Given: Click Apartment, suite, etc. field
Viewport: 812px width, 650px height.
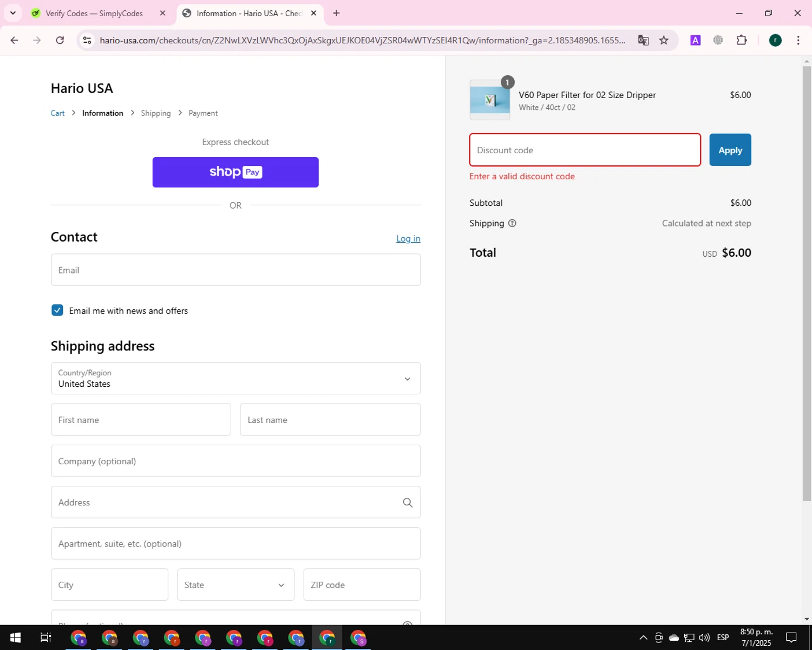Looking at the screenshot, I should [x=235, y=543].
